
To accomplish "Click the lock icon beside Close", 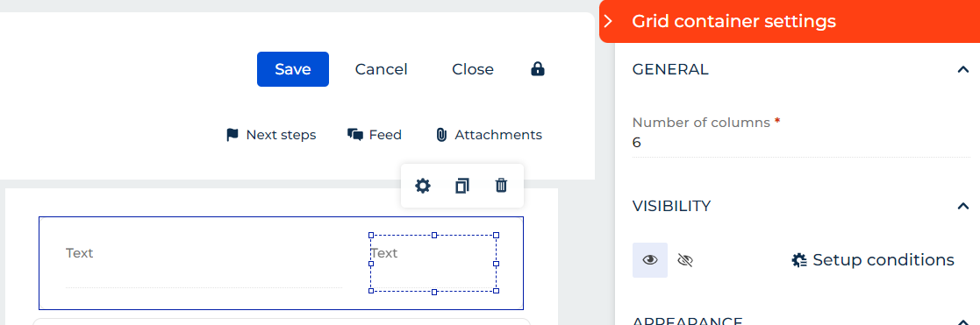I will (x=538, y=68).
